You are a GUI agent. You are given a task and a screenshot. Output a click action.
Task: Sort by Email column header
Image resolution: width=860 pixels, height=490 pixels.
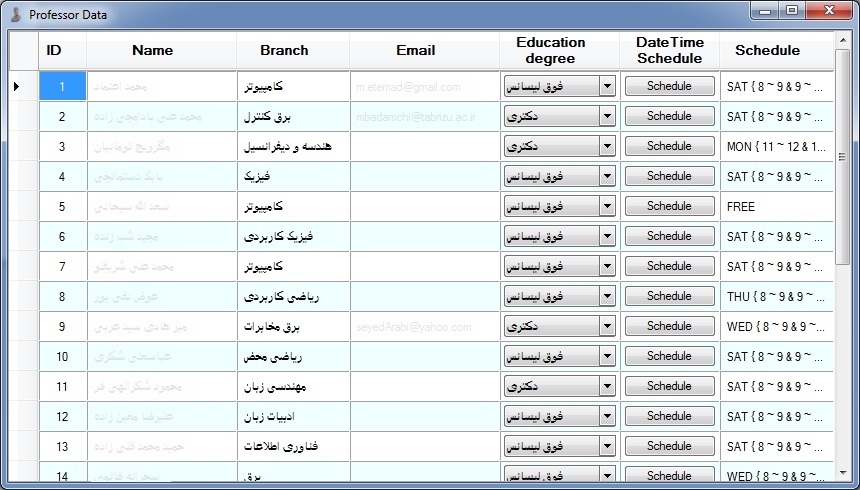pos(425,50)
